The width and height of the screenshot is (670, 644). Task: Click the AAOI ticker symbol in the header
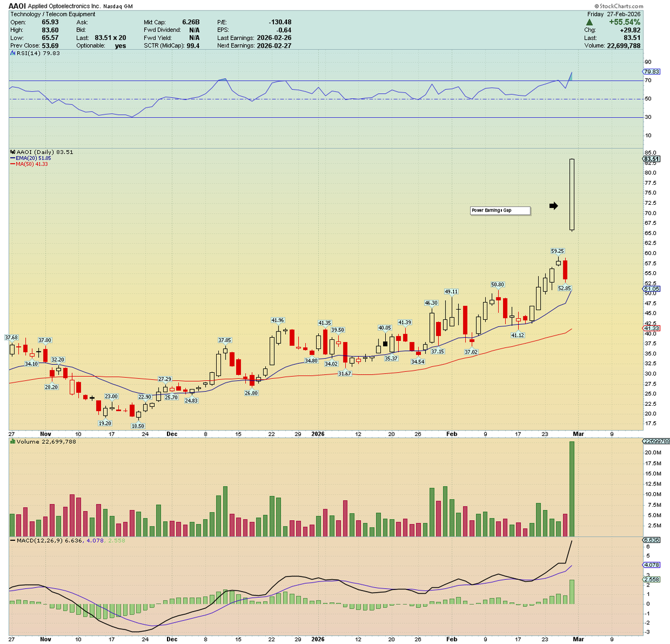pos(18,6)
